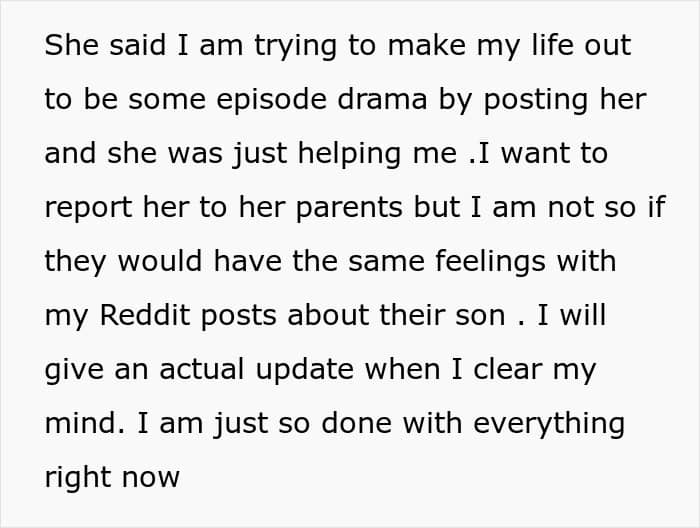Click the word "mind"
Viewport: 700px width, 528px height.
(82, 424)
